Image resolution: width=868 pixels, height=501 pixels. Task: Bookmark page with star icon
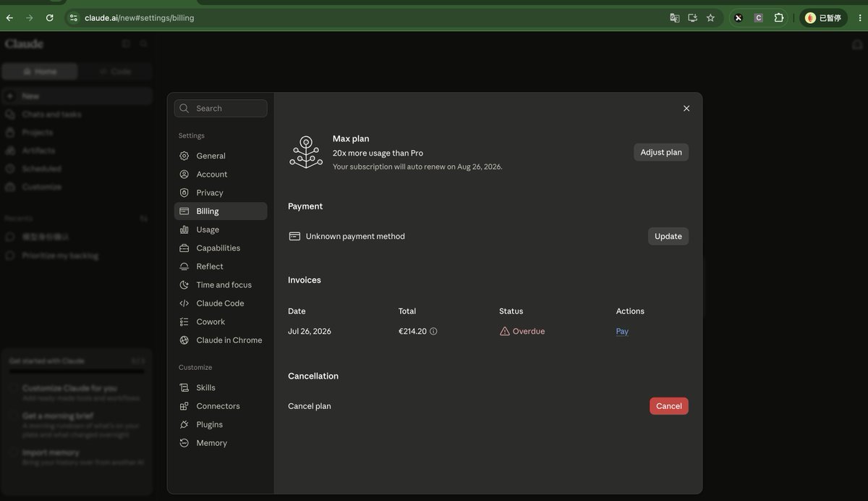(710, 17)
